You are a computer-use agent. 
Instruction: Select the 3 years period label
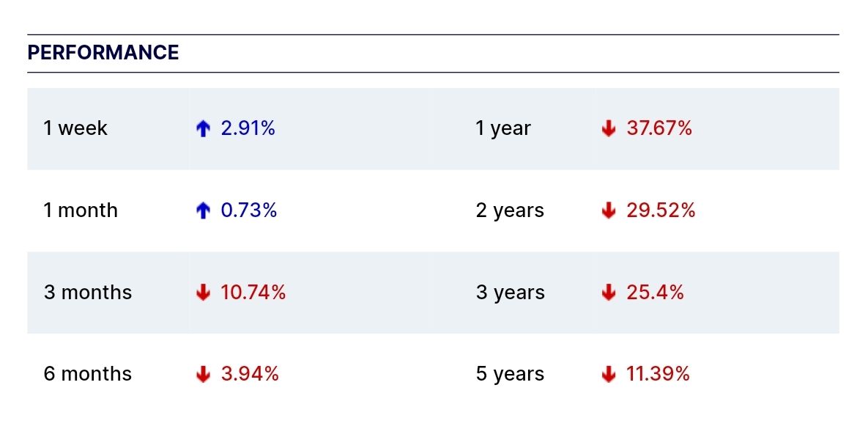510,293
